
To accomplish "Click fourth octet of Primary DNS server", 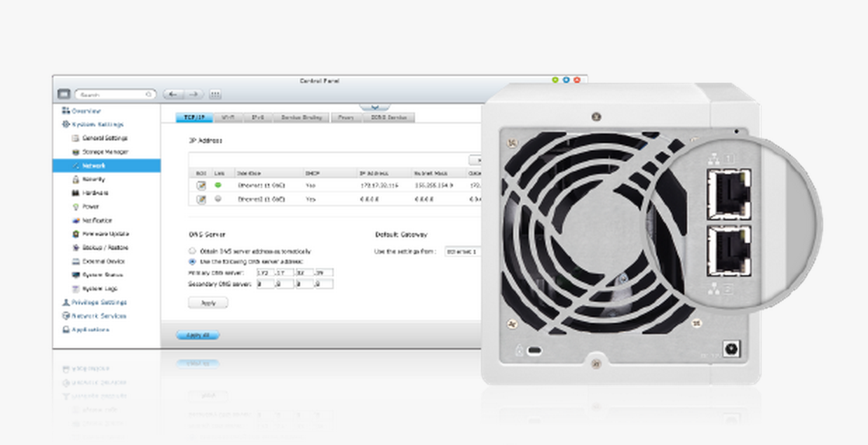I will (x=323, y=272).
